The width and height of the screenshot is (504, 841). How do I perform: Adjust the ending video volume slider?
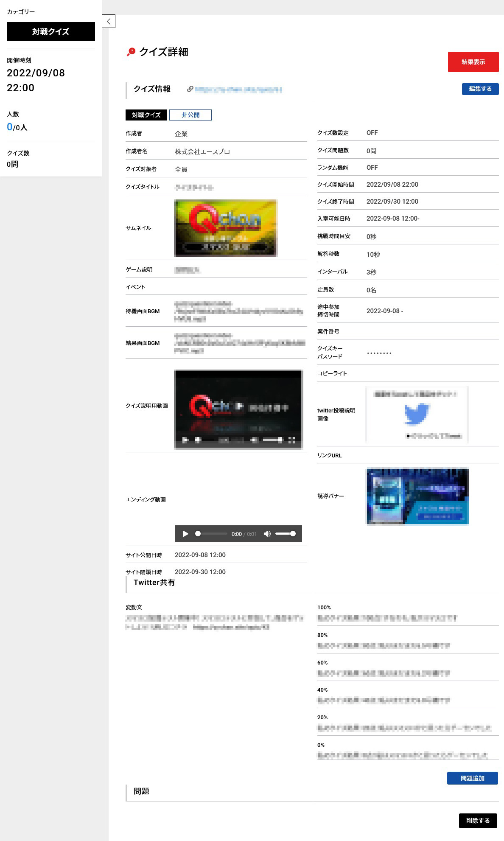(x=285, y=534)
